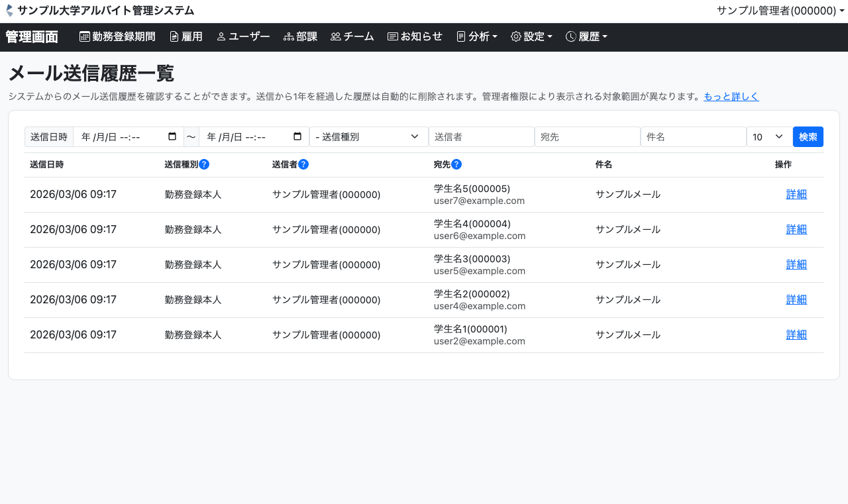Click the help icon beside 送信者 header
This screenshot has height=504, width=848.
[303, 164]
